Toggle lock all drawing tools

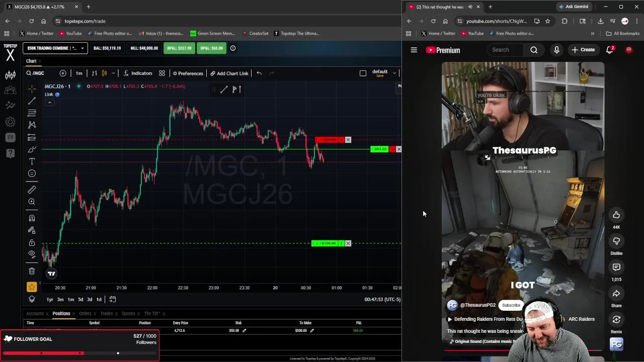pyautogui.click(x=32, y=242)
